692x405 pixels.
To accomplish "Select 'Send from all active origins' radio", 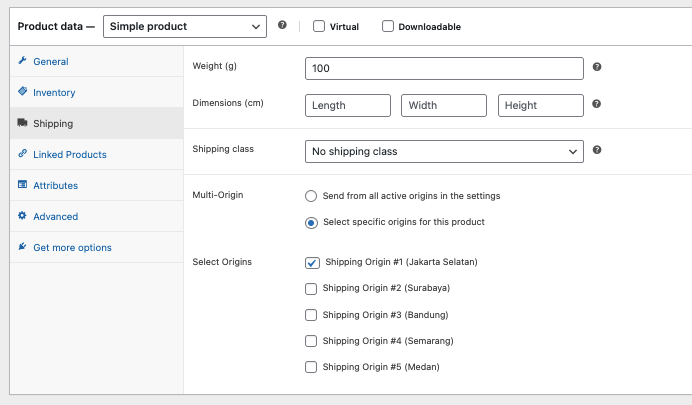I will coord(311,196).
